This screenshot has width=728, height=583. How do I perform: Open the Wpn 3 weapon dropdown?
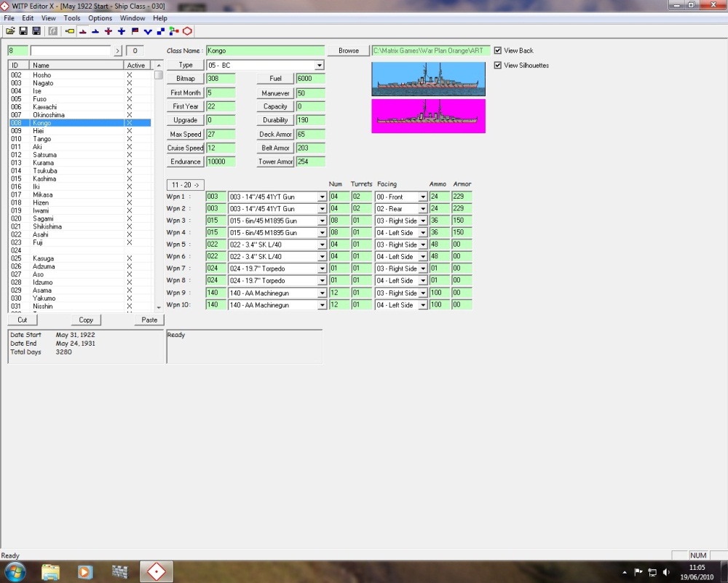point(322,221)
